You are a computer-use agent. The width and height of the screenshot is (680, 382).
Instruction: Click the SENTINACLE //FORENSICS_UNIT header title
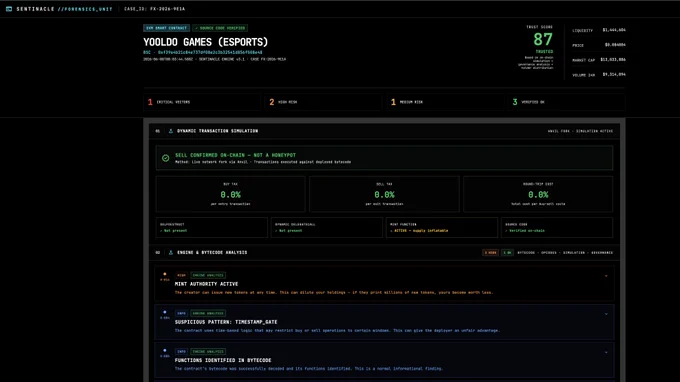(64, 9)
